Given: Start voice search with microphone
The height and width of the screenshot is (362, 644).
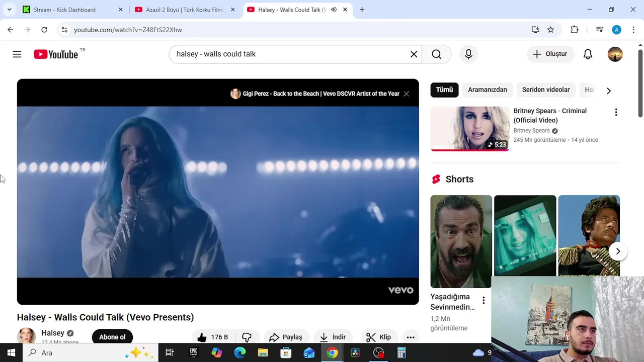Looking at the screenshot, I should (x=468, y=54).
